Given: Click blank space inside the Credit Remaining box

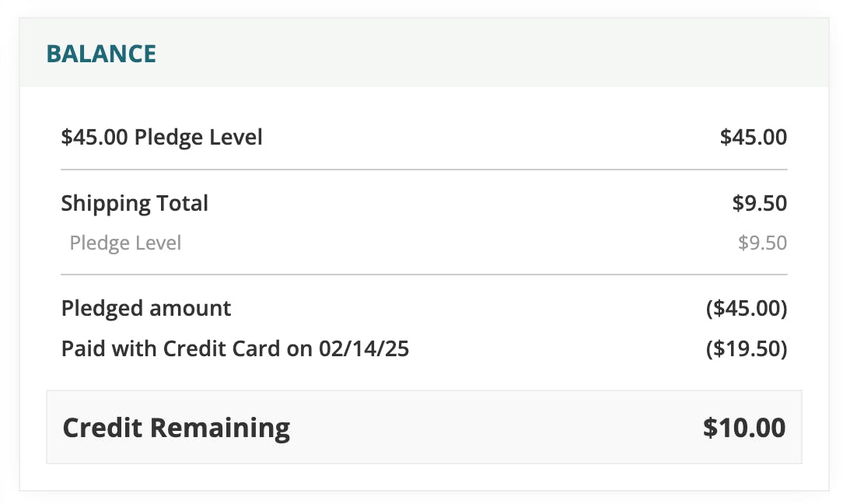Looking at the screenshot, I should 482,428.
